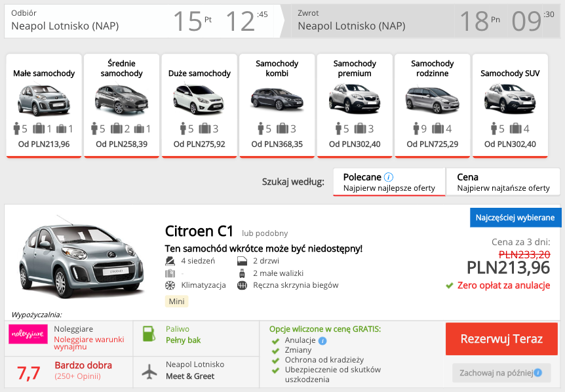
Task: Click the green check by Zero opłat za anulacje
Action: click(450, 285)
